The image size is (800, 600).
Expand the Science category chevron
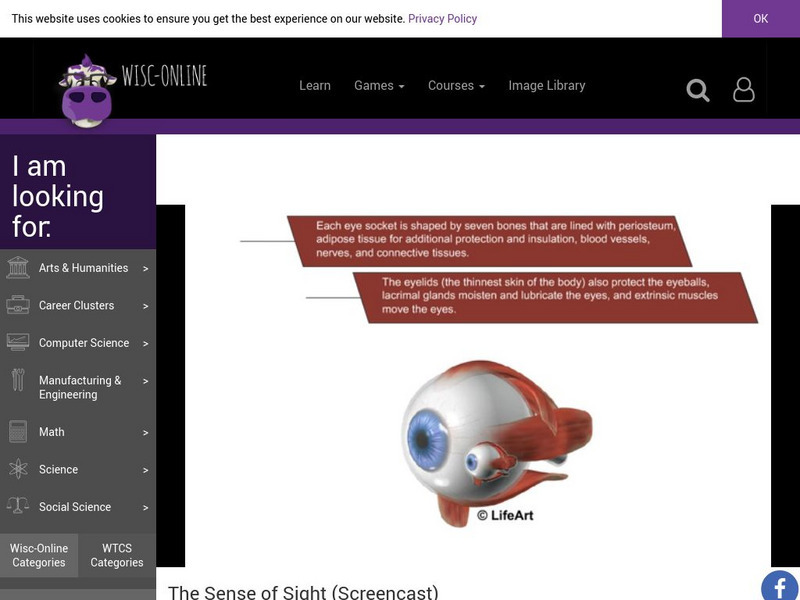[146, 469]
